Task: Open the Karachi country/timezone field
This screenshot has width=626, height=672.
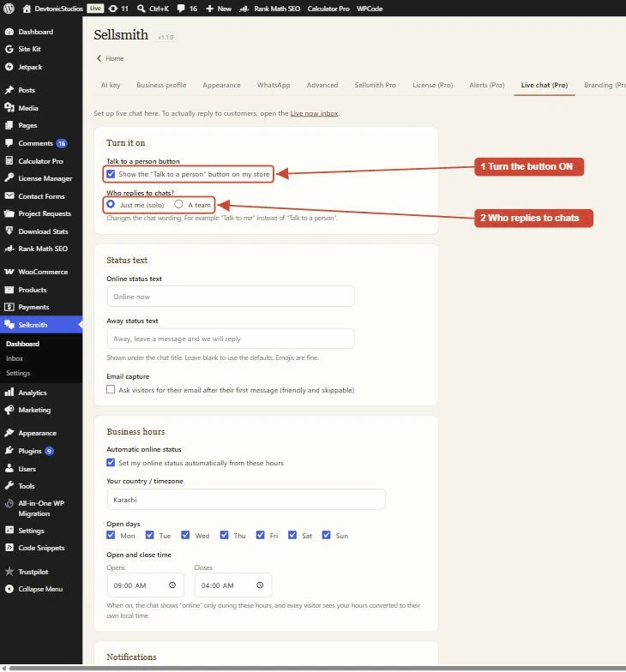Action: coord(246,500)
